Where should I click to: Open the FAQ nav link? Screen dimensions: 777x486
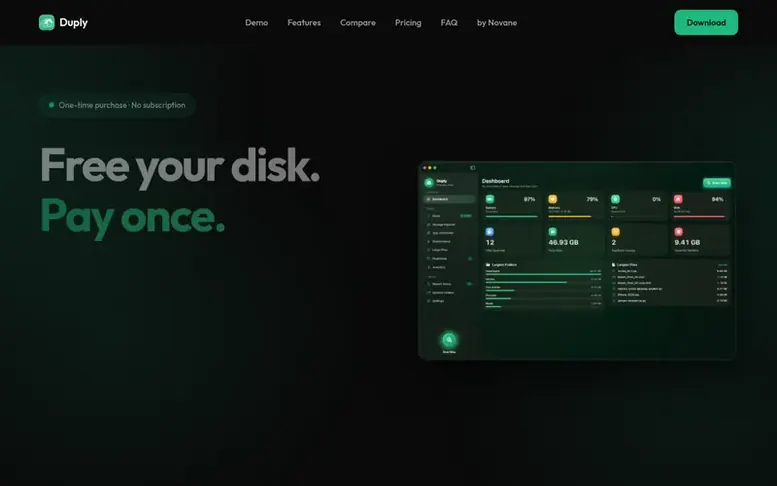(449, 23)
